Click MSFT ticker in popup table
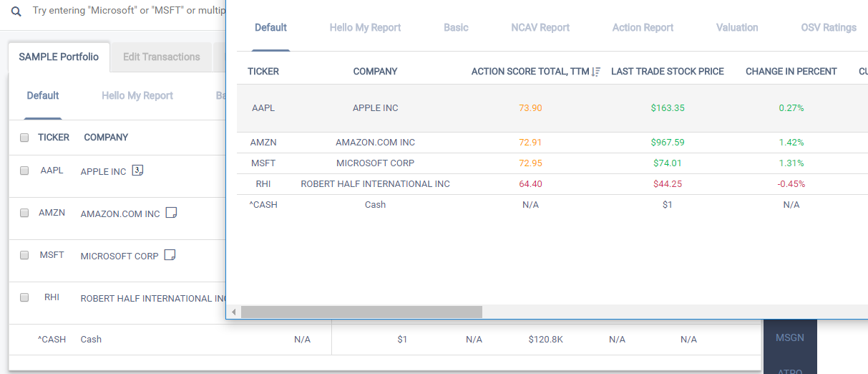The width and height of the screenshot is (868, 374). 263,163
